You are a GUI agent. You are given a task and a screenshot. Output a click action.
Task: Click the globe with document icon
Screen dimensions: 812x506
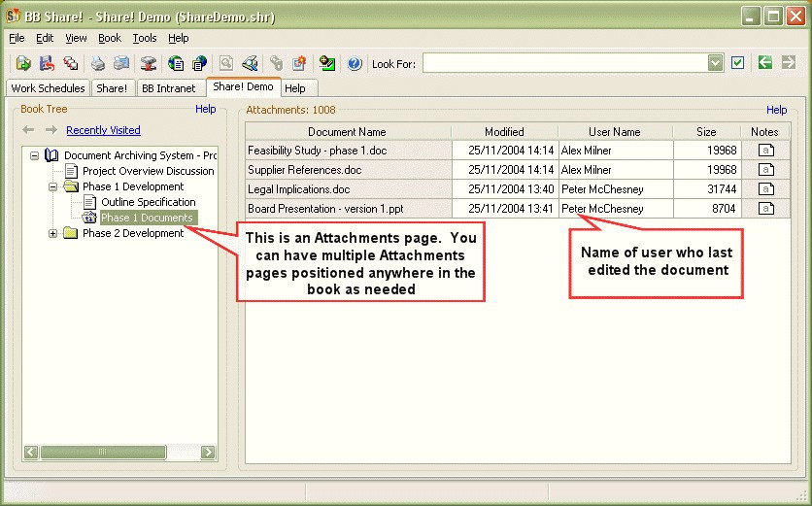[176, 63]
